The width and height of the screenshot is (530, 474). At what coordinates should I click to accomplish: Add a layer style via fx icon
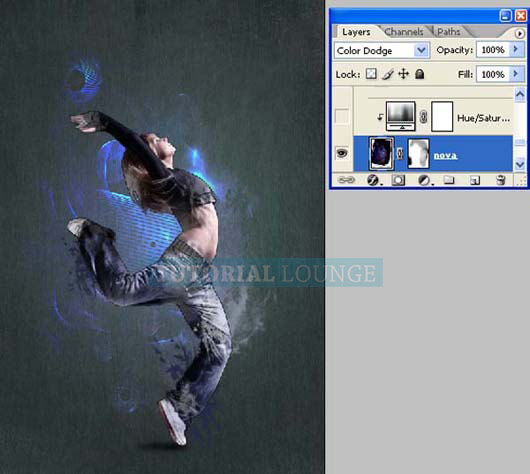coord(373,180)
